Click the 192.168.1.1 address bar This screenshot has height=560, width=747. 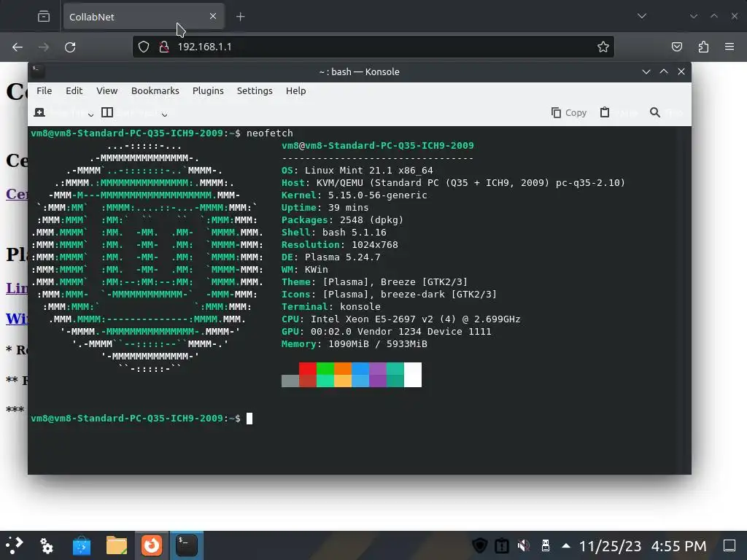[x=373, y=47]
